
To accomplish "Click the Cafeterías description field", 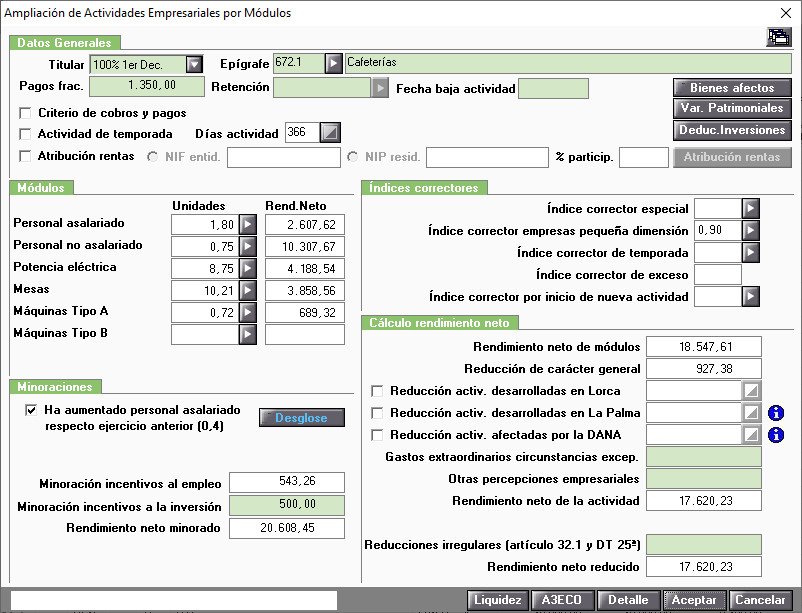I will pyautogui.click(x=568, y=64).
